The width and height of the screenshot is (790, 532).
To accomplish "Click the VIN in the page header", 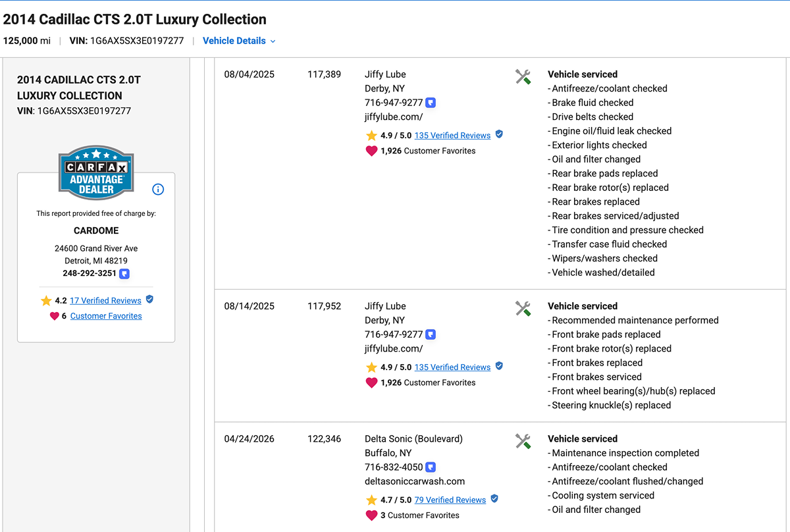I will pyautogui.click(x=126, y=41).
